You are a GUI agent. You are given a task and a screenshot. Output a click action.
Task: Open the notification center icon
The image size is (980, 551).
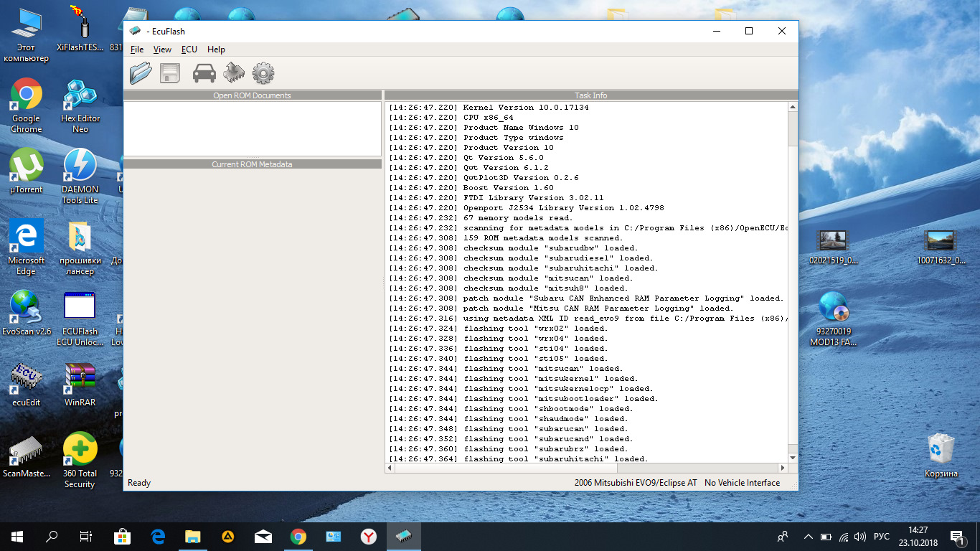[956, 537]
